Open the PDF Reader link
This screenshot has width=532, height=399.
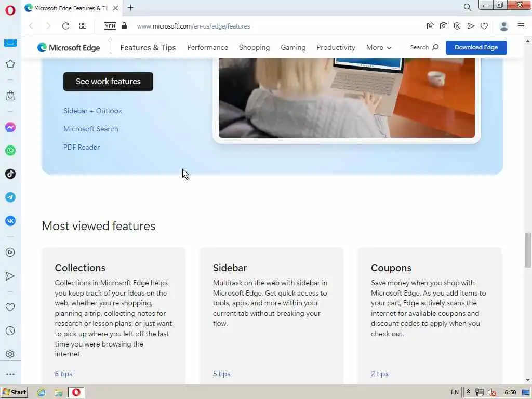pyautogui.click(x=82, y=147)
